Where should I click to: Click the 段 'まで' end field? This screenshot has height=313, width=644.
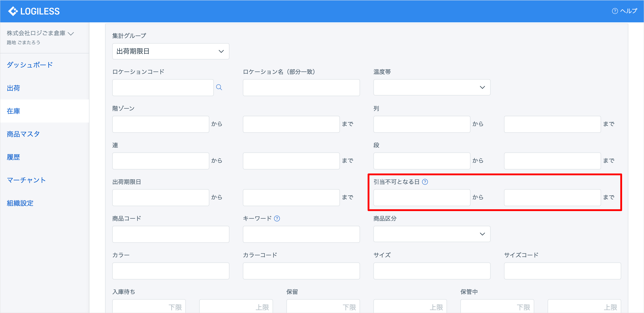[x=553, y=161]
